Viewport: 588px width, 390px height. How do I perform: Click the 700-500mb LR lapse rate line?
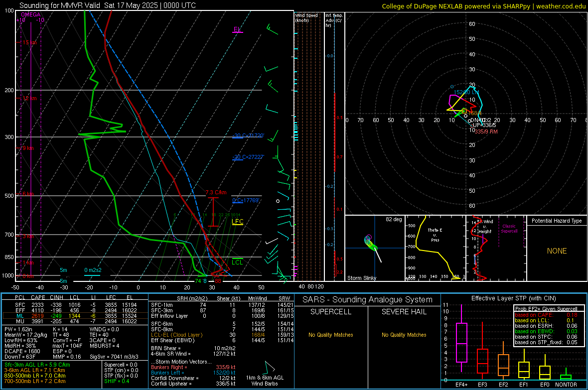pos(35,381)
